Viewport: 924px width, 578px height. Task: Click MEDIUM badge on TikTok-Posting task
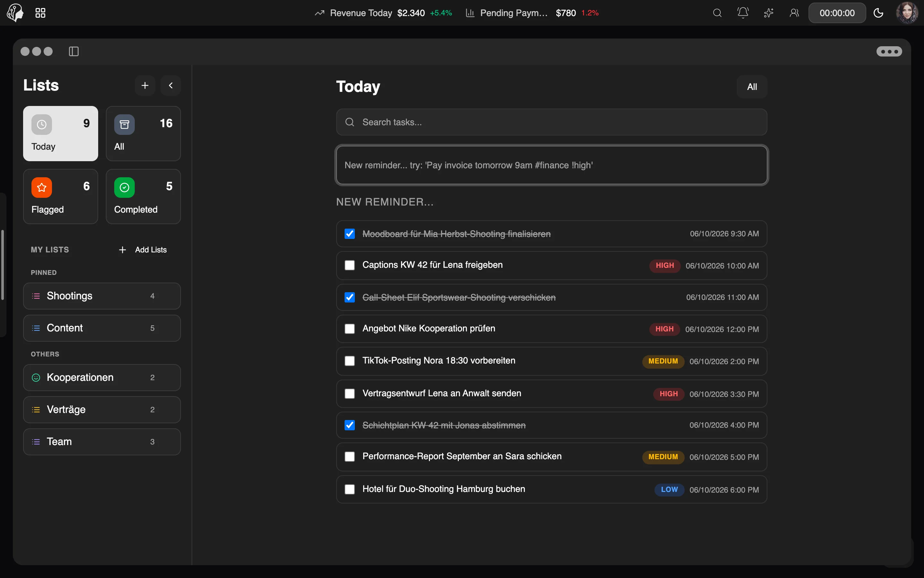(x=663, y=361)
